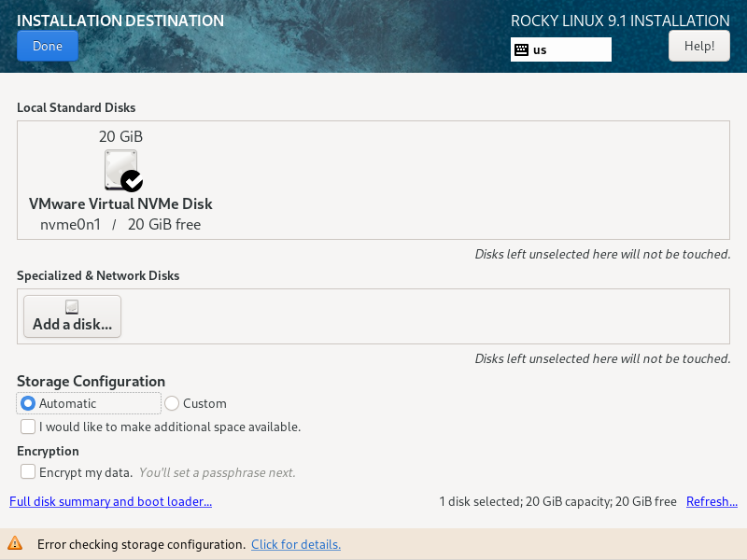Open Click for details error link
This screenshot has width=747, height=560.
(296, 544)
